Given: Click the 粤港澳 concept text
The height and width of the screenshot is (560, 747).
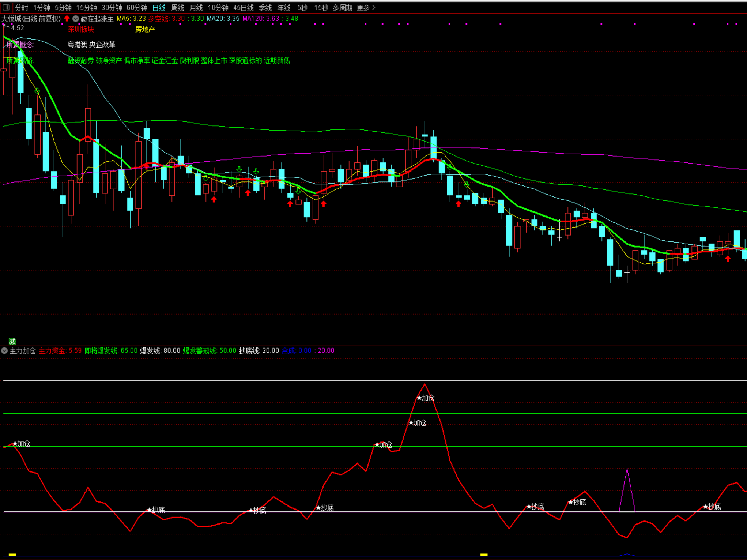Looking at the screenshot, I should coord(78,45).
